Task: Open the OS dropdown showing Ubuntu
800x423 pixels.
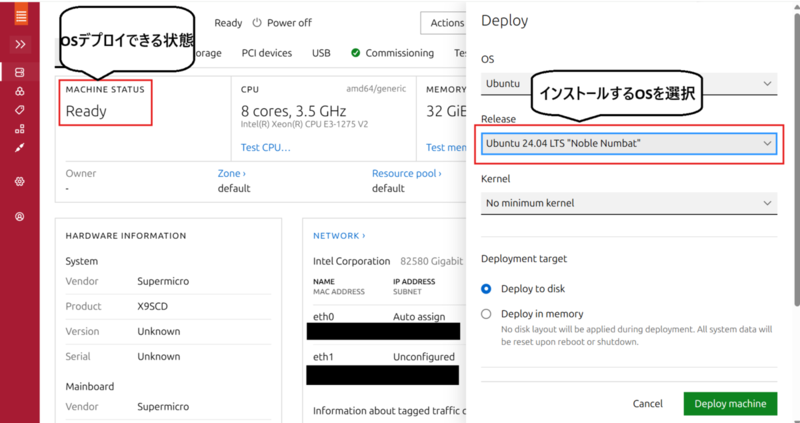Action: coord(628,84)
